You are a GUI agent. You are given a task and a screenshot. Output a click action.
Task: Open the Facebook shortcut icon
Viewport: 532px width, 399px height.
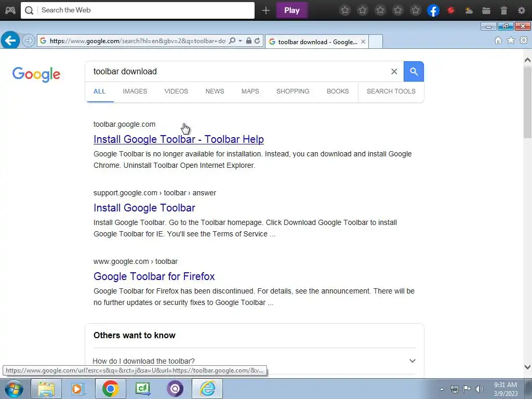433,10
